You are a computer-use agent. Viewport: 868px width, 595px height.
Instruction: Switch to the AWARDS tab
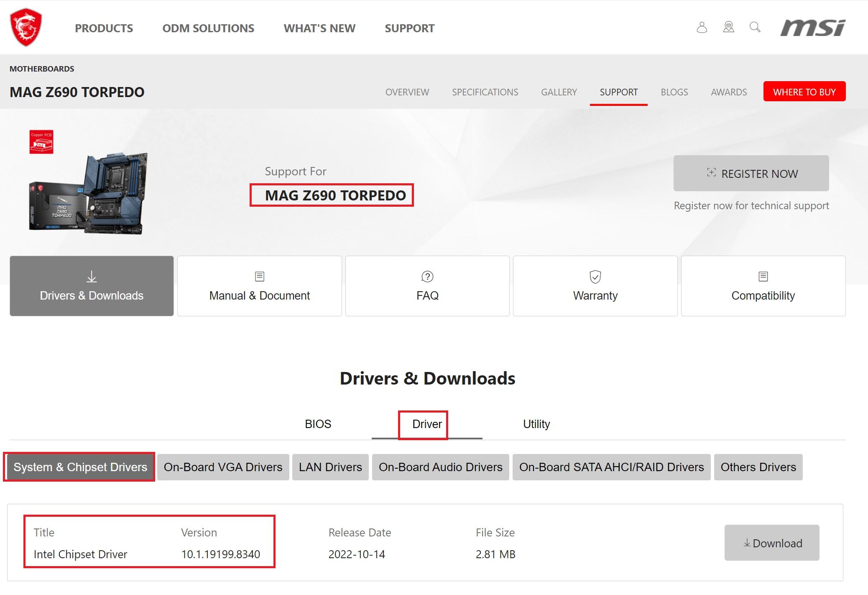729,92
